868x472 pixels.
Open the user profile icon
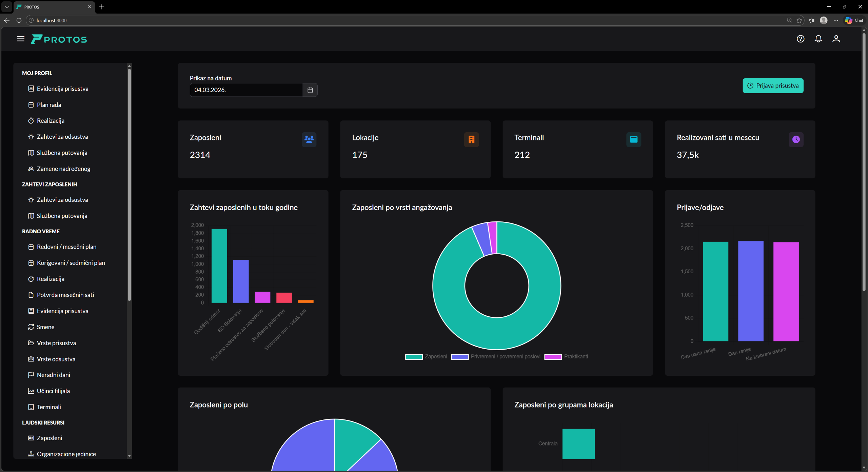pos(836,39)
